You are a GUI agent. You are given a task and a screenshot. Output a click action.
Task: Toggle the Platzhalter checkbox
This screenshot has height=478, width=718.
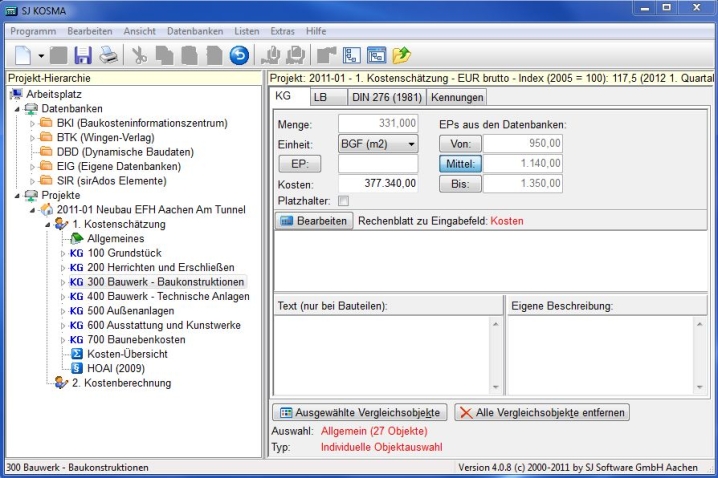345,202
